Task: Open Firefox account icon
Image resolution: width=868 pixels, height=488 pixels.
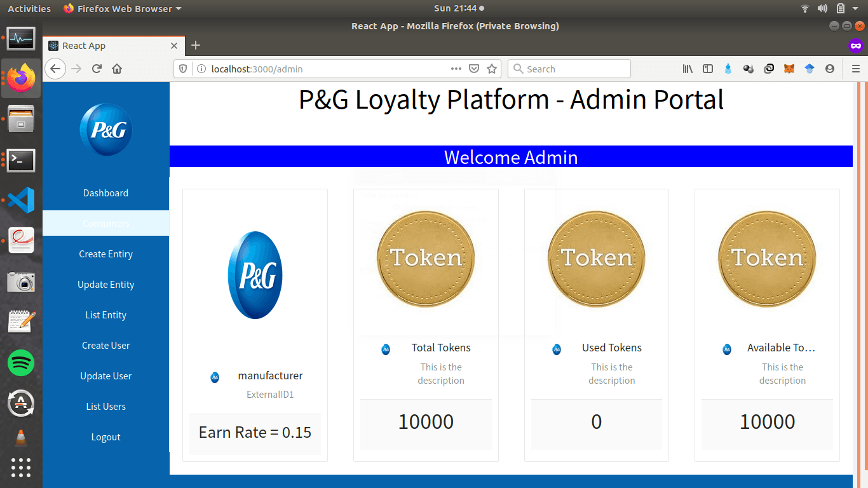Action: [830, 69]
